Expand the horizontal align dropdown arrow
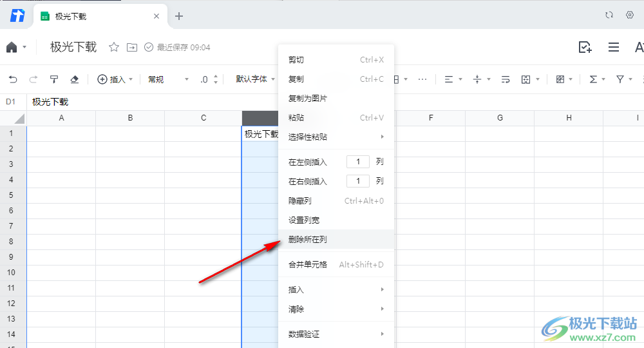This screenshot has height=348, width=644. click(x=460, y=79)
